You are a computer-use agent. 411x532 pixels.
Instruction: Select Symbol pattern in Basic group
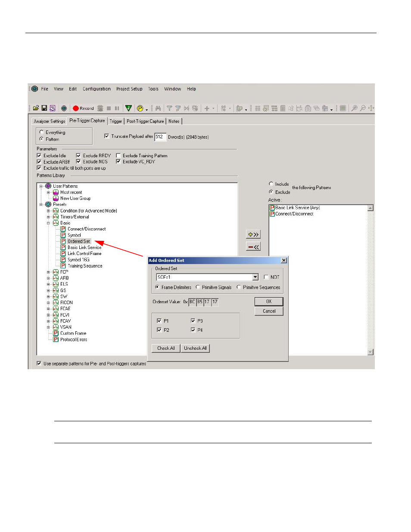pos(74,235)
